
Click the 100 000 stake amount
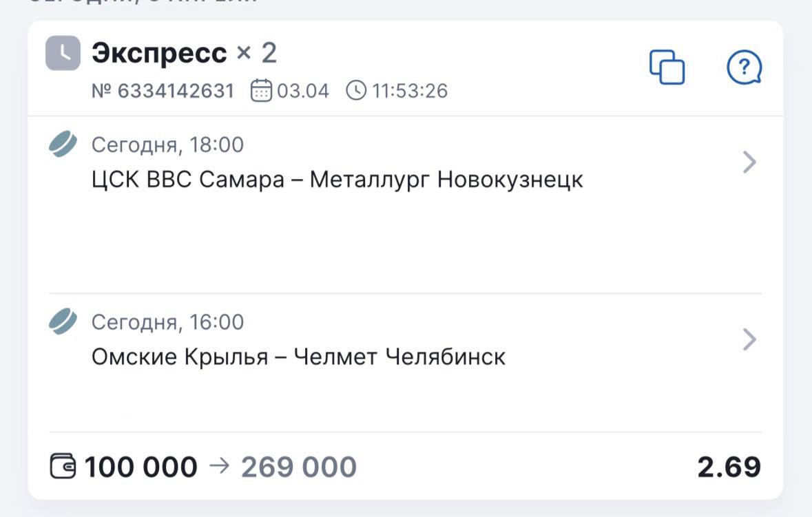point(140,467)
